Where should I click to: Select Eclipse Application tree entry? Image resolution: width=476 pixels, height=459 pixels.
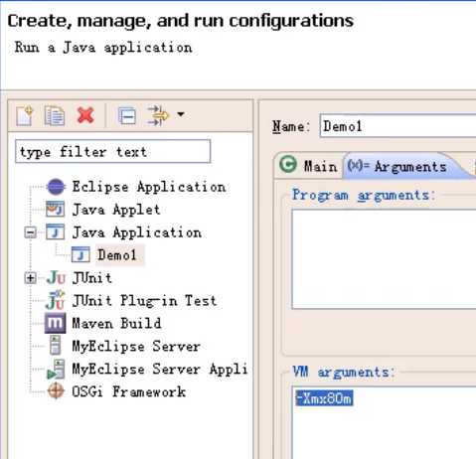point(149,187)
